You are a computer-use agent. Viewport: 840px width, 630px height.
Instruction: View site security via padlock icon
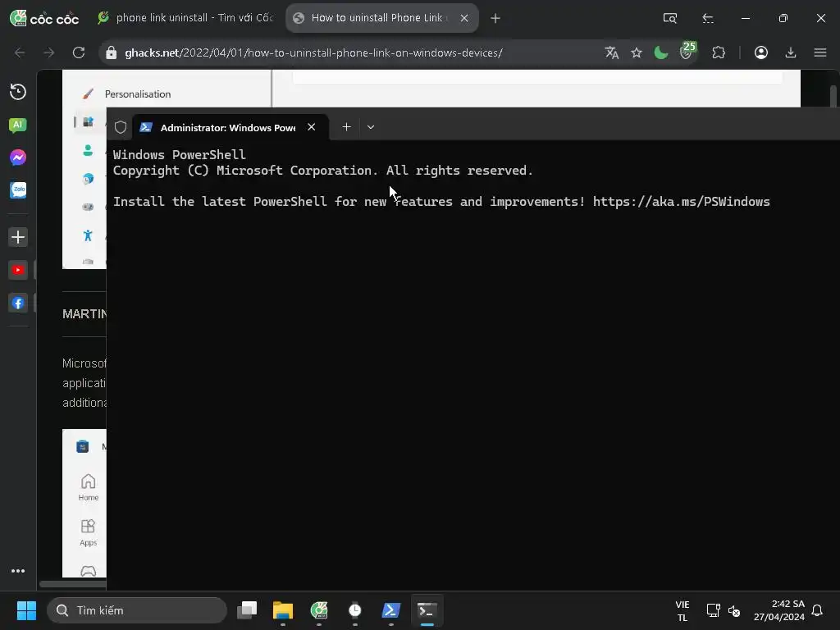pyautogui.click(x=111, y=52)
